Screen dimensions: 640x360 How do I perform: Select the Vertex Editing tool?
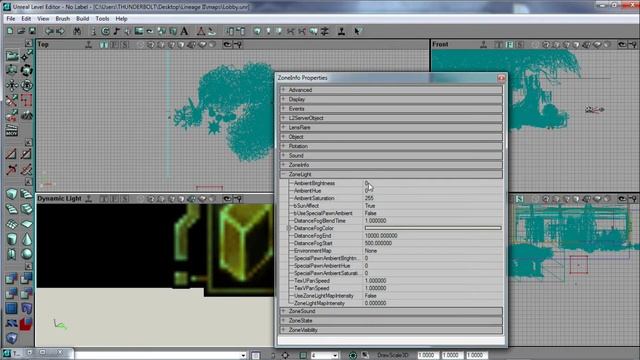27,56
